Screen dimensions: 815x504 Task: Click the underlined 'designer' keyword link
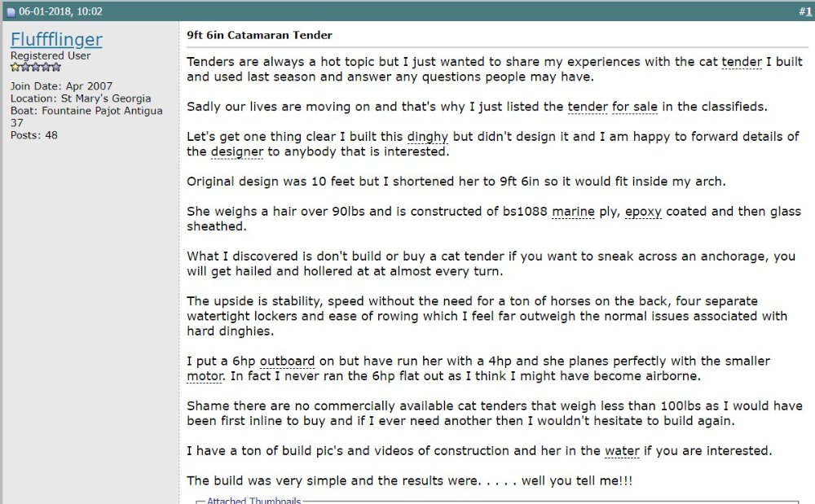(237, 152)
